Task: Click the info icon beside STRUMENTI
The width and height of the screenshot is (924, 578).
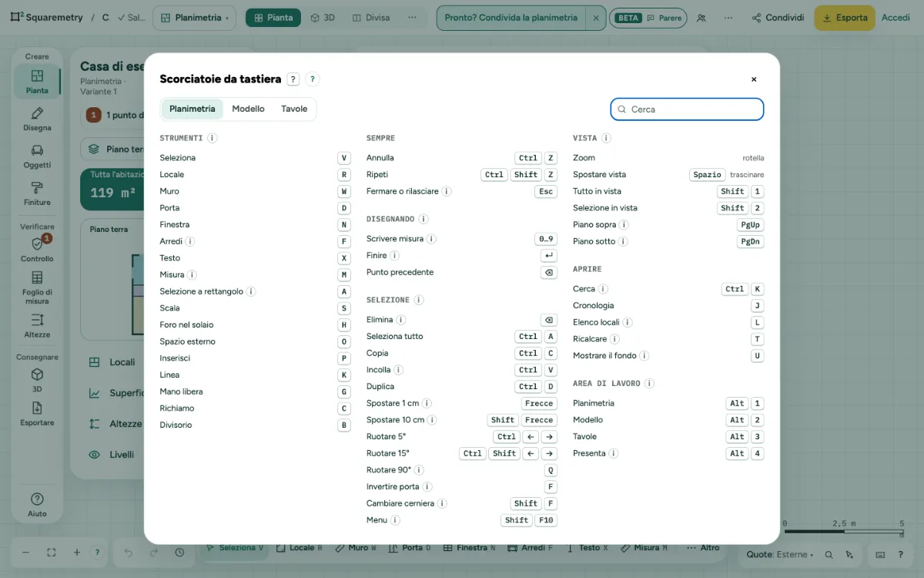Action: click(213, 138)
